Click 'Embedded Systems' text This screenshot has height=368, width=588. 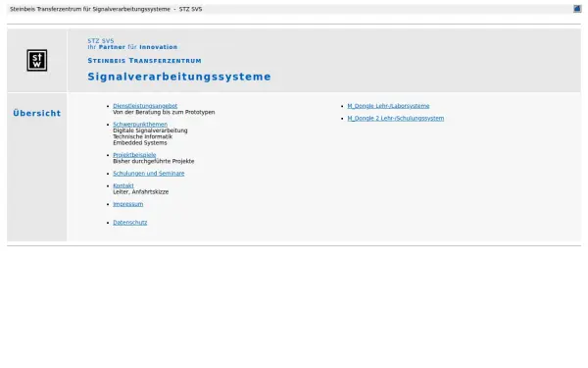tap(140, 142)
